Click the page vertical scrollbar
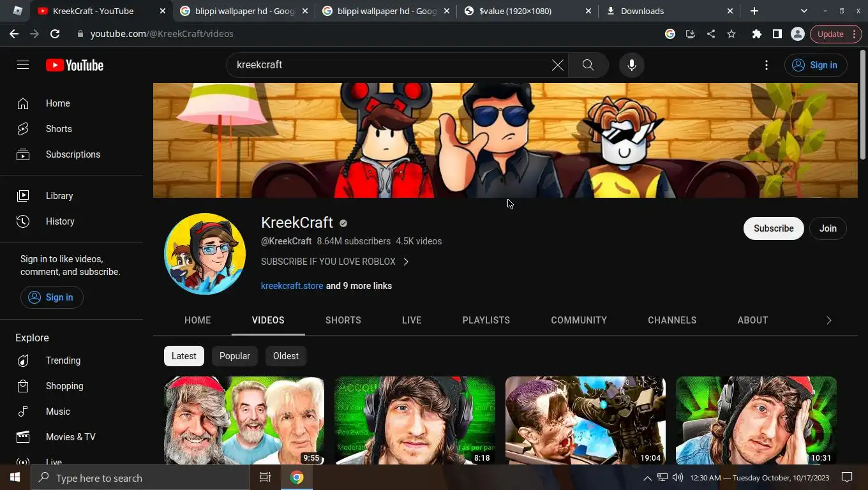 863,105
